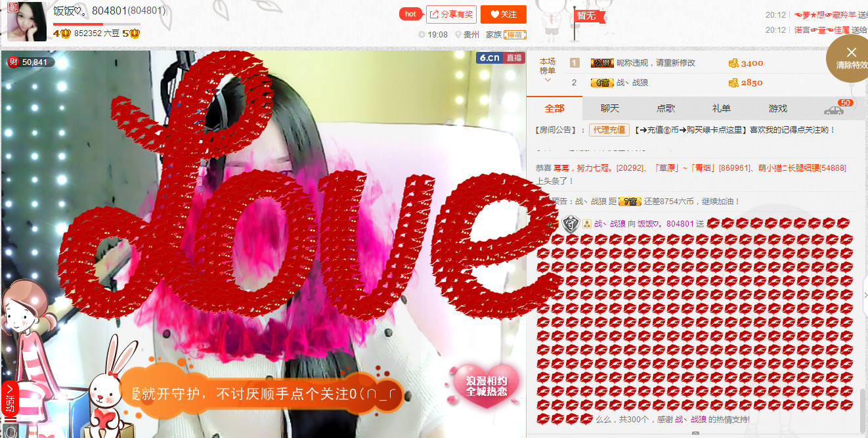The height and width of the screenshot is (438, 868).
Task: Click the 公爵 rank badge
Action: pos(602,63)
